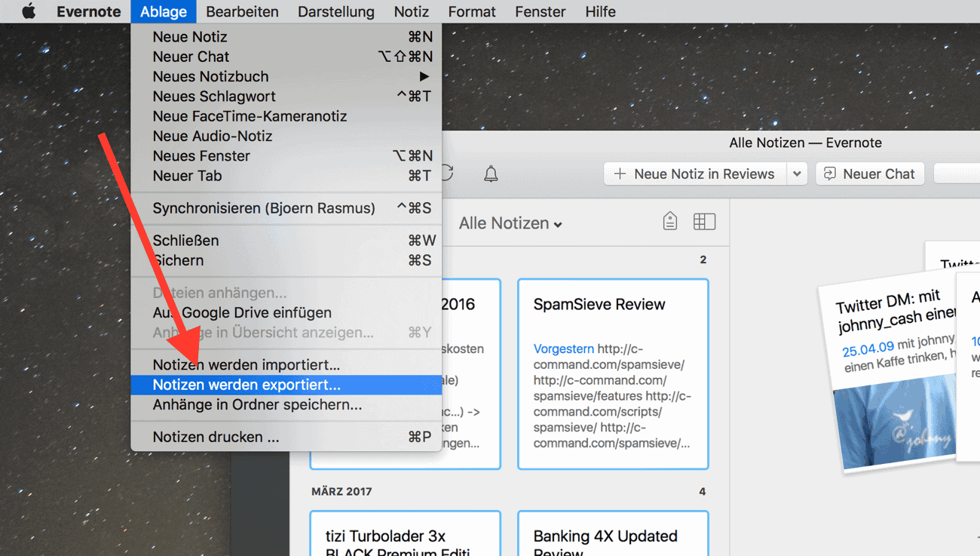This screenshot has height=556, width=980.
Task: Select Notizen werden importiert...
Action: coord(286,365)
